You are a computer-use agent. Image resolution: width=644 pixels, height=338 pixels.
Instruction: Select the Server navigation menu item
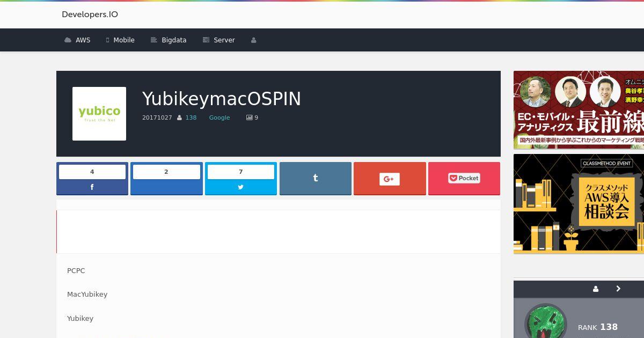click(218, 40)
